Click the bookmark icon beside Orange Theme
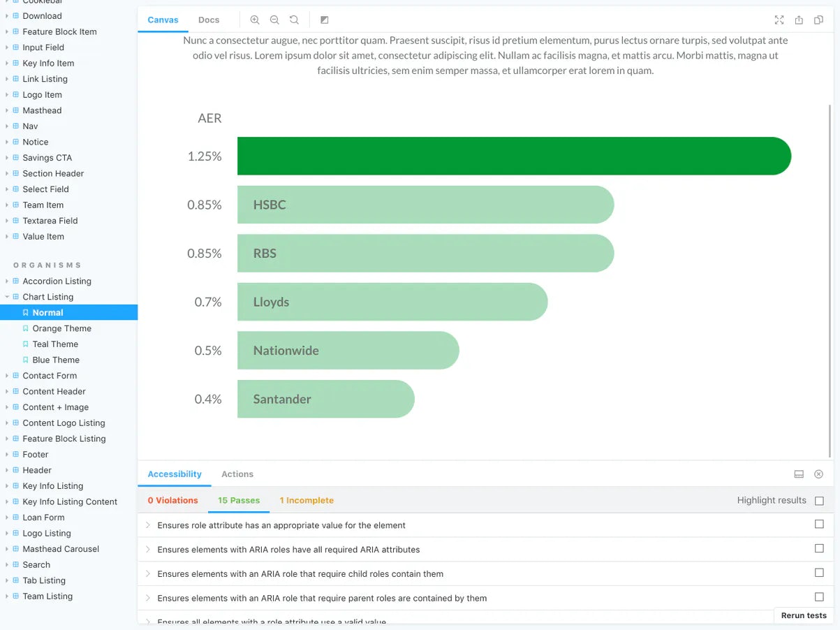Viewport: 840px width, 630px height. click(26, 328)
